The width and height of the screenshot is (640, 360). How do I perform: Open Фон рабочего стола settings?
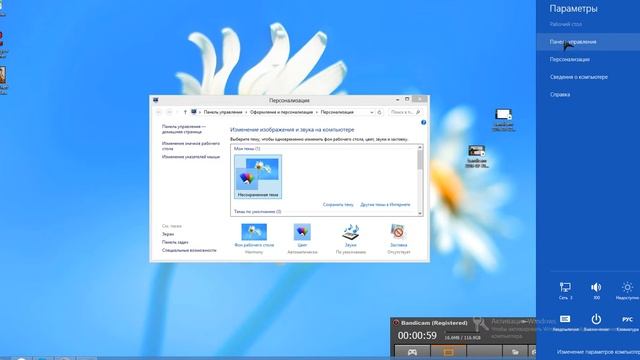pyautogui.click(x=254, y=238)
